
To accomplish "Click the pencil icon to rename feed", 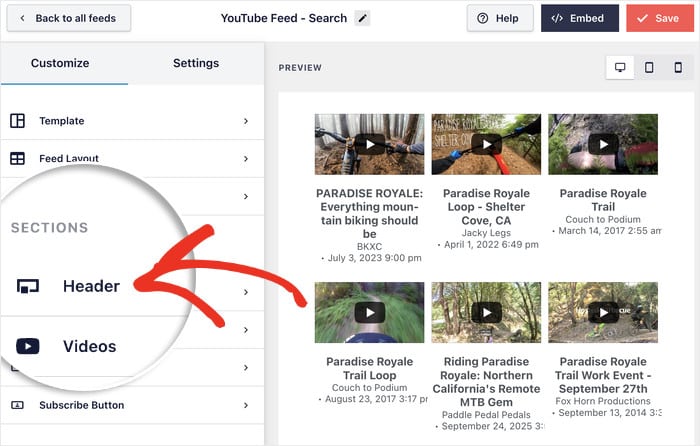I will coord(362,18).
